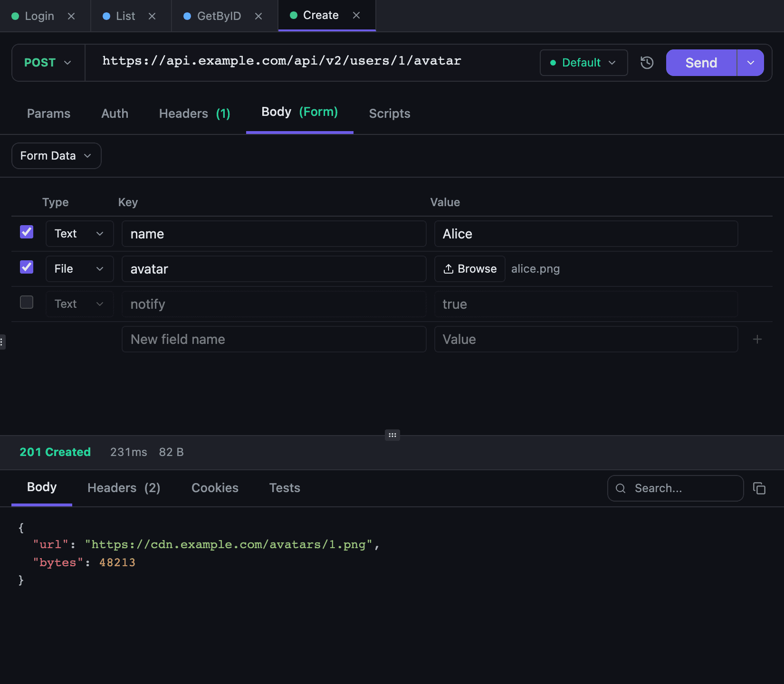
Task: Click the Value column header
Action: [445, 202]
